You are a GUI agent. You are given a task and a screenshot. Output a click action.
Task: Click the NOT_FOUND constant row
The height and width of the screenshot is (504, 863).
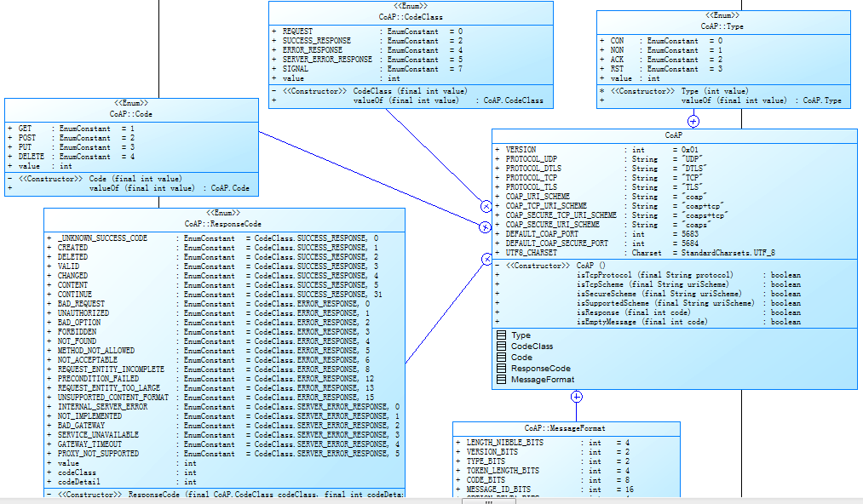coord(209,341)
